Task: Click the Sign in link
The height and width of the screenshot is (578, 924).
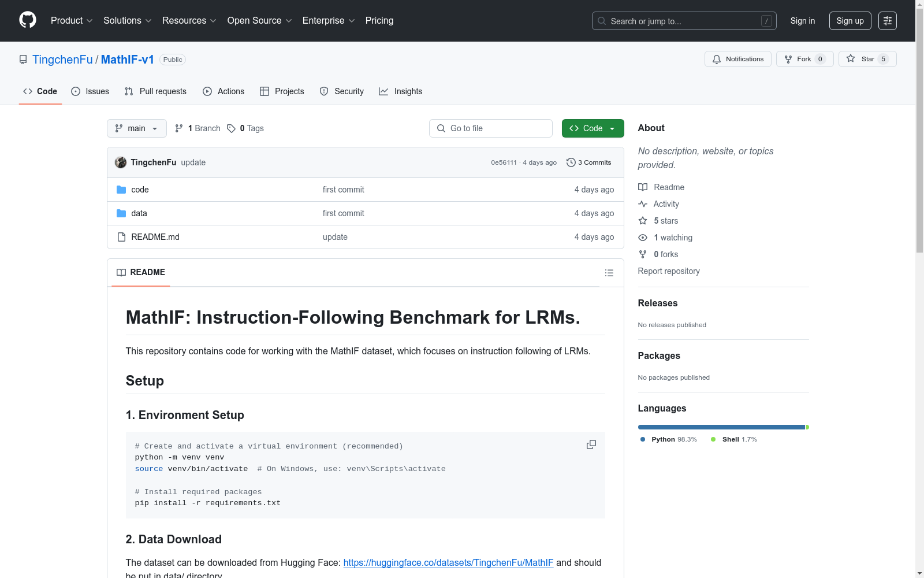Action: click(x=803, y=21)
